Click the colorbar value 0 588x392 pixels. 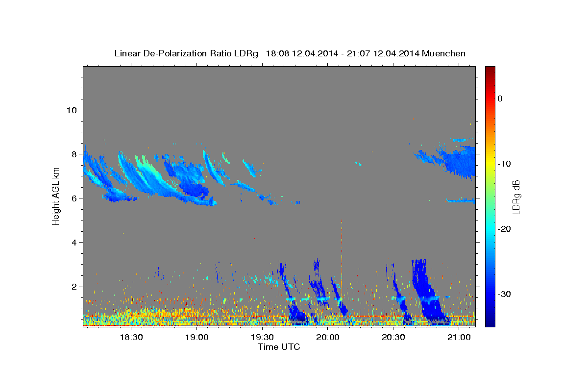click(x=500, y=98)
